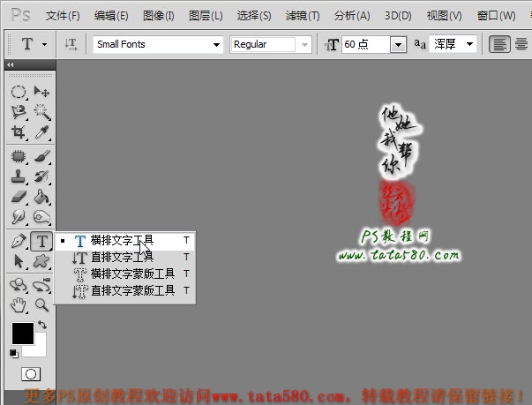The width and height of the screenshot is (532, 405).
Task: Click the black foreground color swatch
Action: coord(22,334)
